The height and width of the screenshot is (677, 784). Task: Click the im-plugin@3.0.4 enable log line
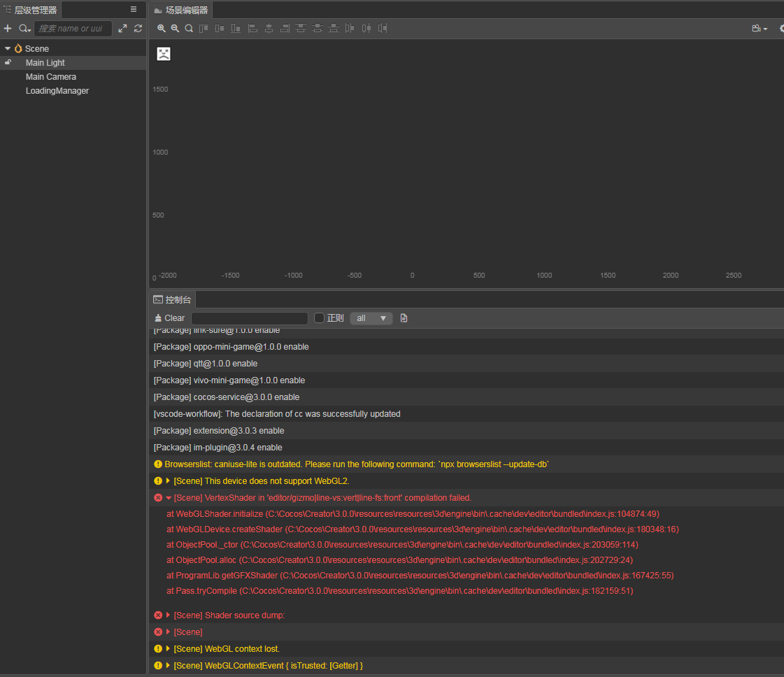pyautogui.click(x=218, y=448)
